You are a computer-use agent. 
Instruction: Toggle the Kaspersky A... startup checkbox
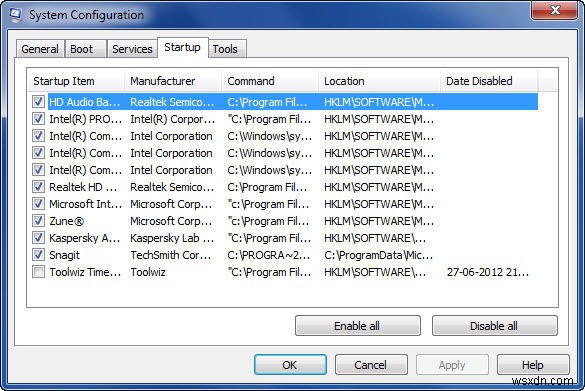(38, 238)
